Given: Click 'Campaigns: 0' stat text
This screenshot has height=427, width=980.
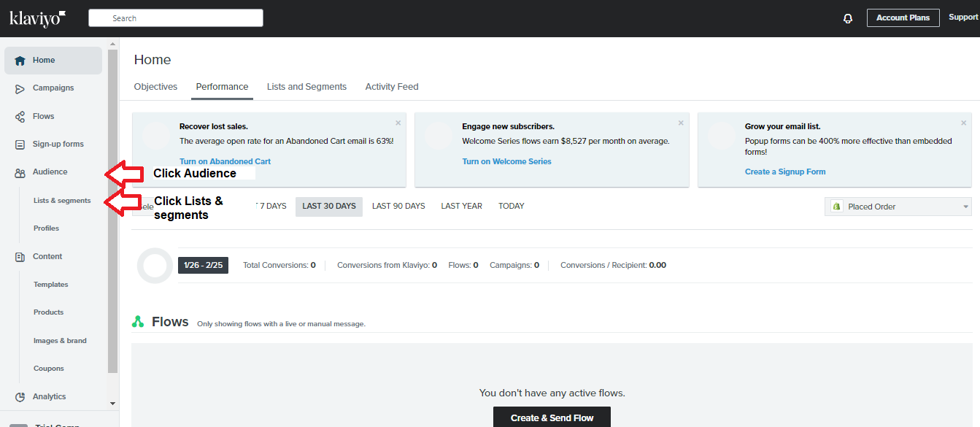Looking at the screenshot, I should pyautogui.click(x=514, y=265).
